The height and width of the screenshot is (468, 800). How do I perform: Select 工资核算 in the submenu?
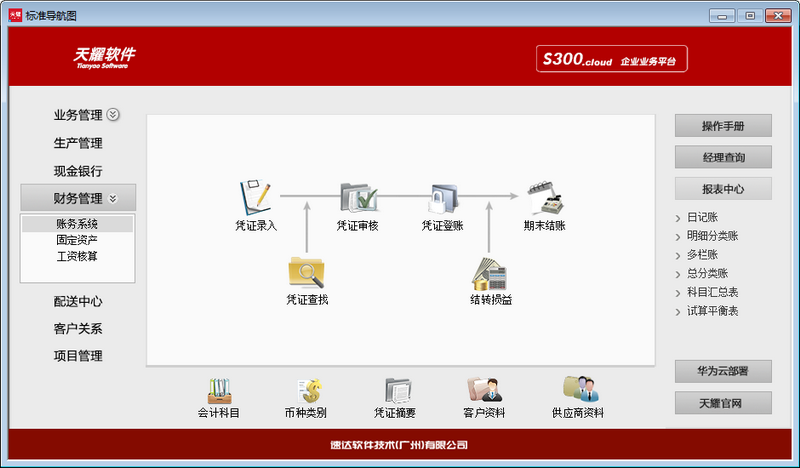(77, 256)
